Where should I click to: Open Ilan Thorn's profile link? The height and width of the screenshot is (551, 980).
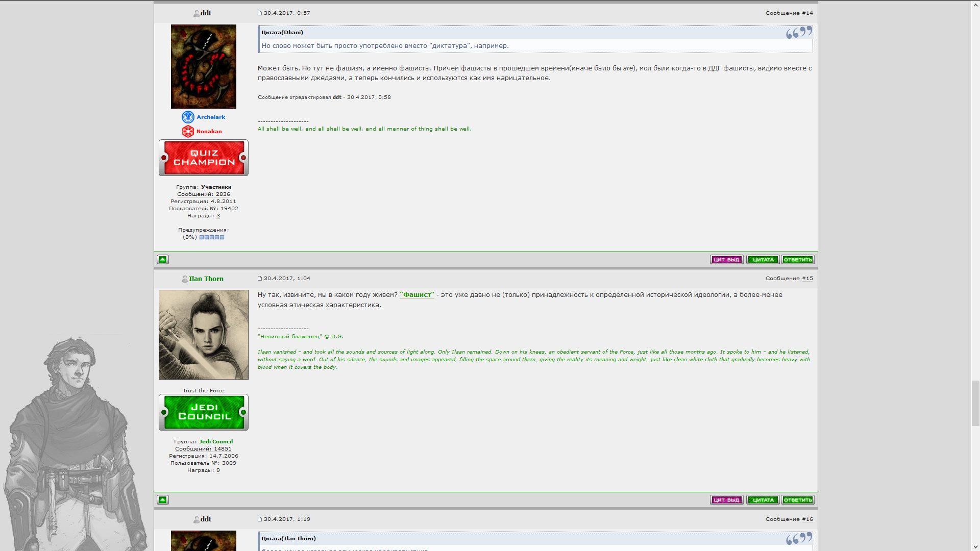click(206, 279)
